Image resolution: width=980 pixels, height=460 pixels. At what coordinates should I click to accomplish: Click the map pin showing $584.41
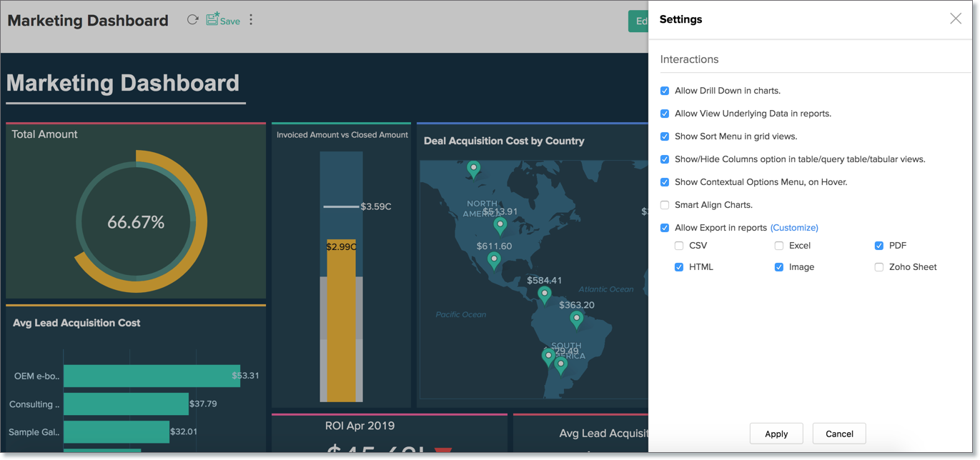(545, 294)
